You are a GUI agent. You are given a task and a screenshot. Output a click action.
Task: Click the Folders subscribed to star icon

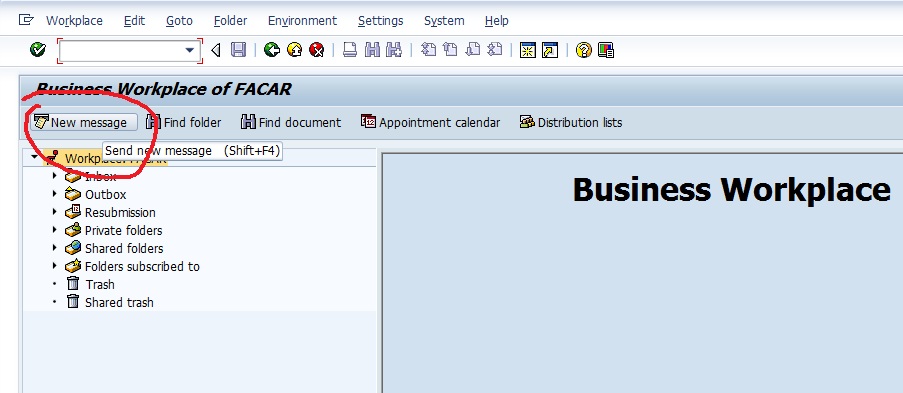(x=73, y=266)
